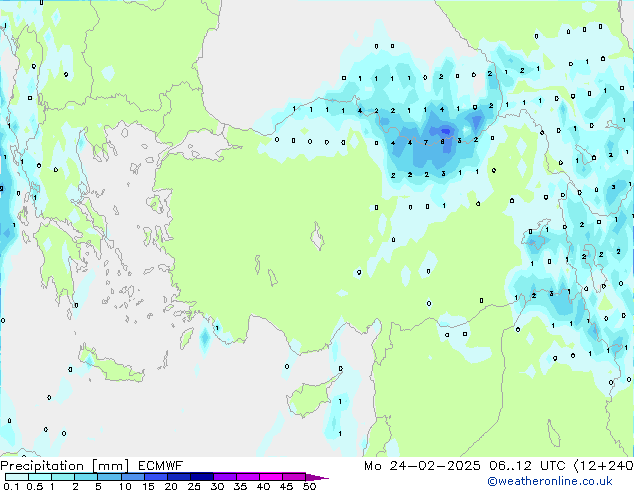Pick the 15–20 mm legend swatch
This screenshot has height=490, width=634.
(x=155, y=477)
